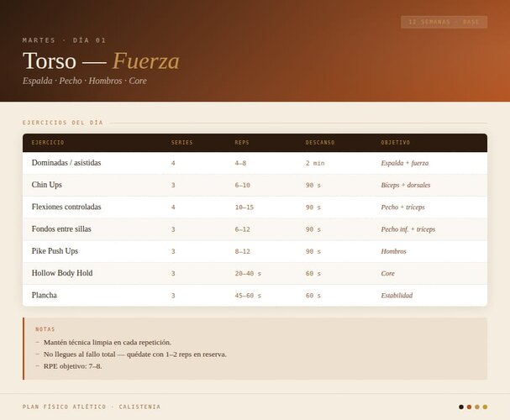Click the series value 3 for Hollow Body Hold

click(173, 274)
